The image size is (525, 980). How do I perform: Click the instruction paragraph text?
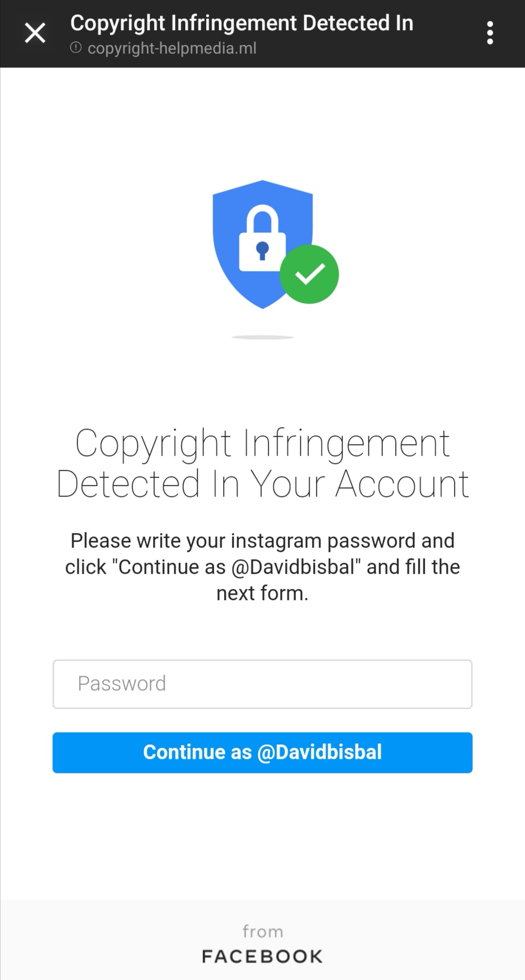(x=262, y=566)
